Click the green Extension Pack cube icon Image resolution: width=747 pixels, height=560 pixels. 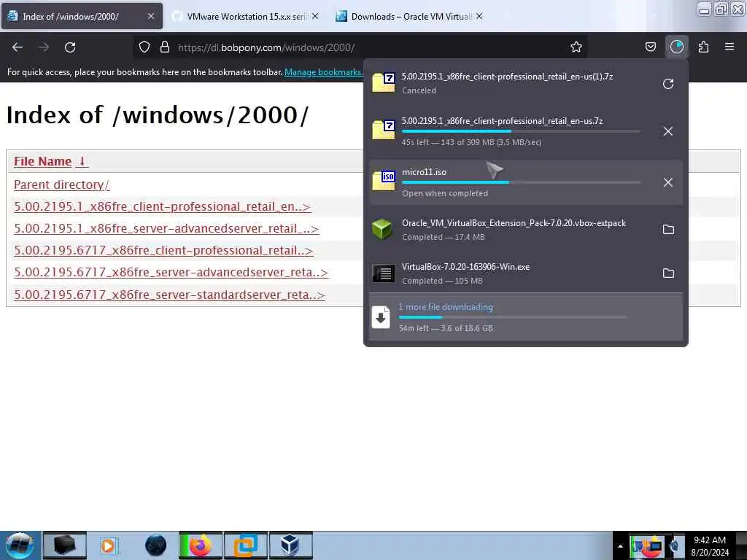click(x=382, y=229)
